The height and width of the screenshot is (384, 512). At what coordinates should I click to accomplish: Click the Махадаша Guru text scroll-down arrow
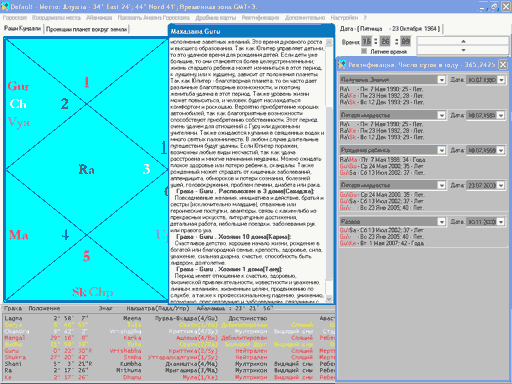tap(329, 299)
